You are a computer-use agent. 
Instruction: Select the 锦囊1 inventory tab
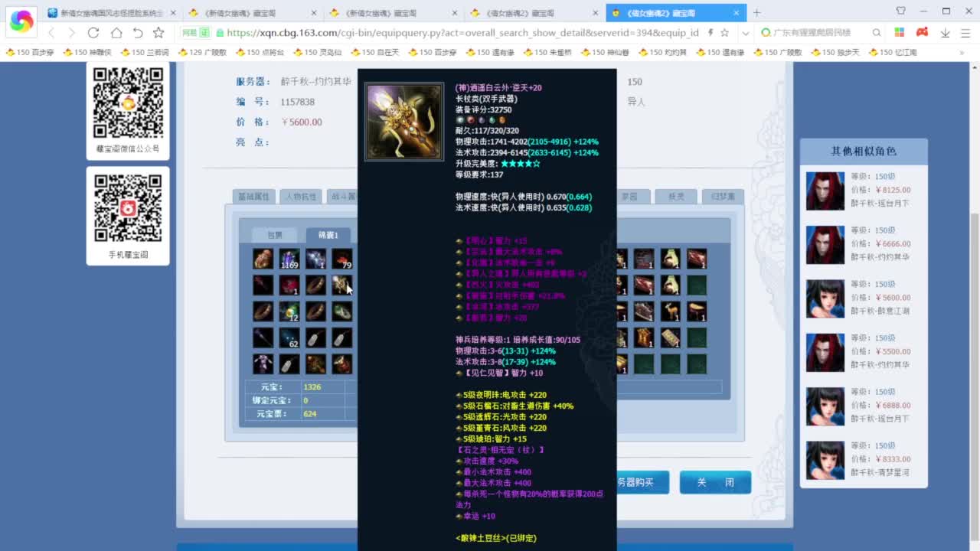point(328,235)
